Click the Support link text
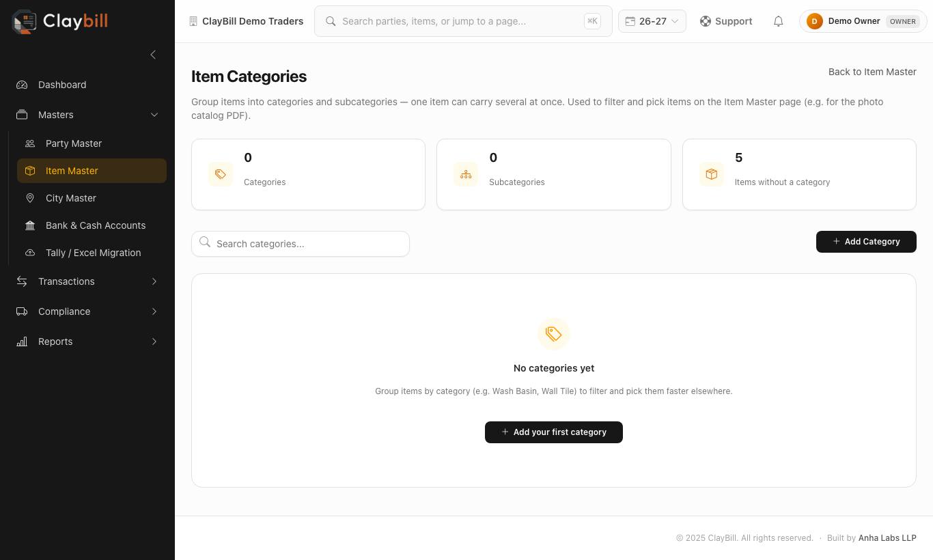 [x=734, y=21]
